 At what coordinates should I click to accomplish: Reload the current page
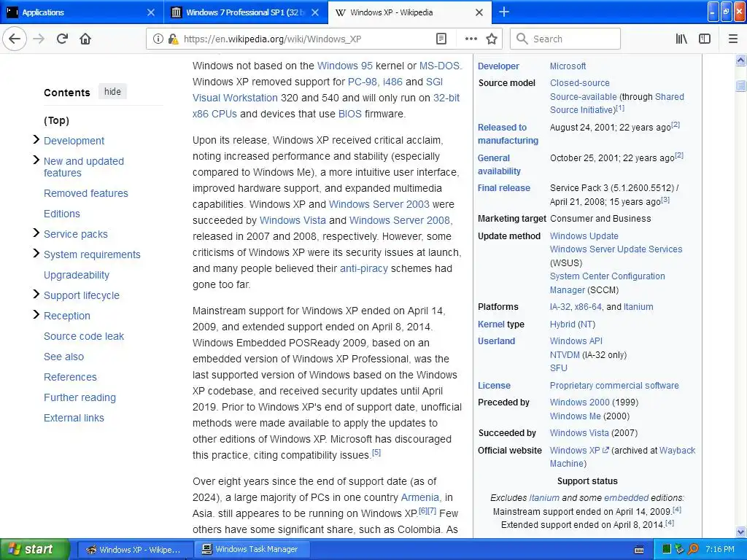pyautogui.click(x=62, y=39)
